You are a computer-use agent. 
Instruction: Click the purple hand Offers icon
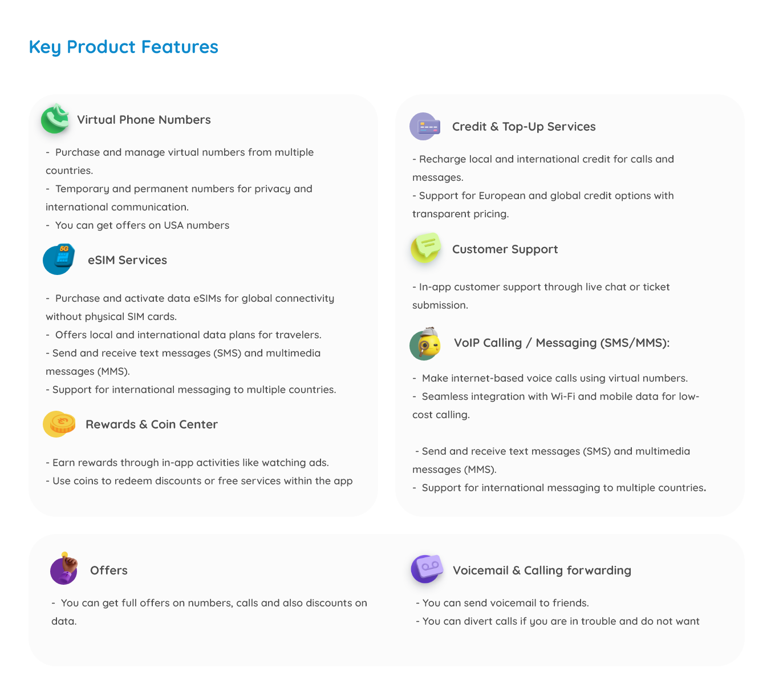point(64,569)
